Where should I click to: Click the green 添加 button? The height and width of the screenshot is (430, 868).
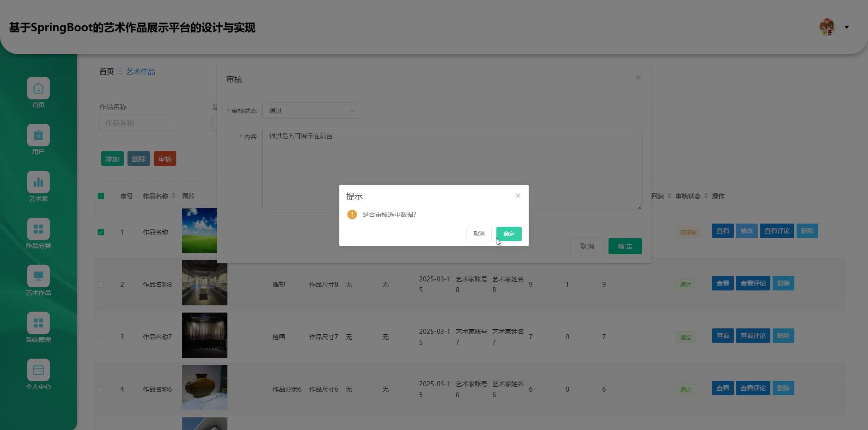112,158
